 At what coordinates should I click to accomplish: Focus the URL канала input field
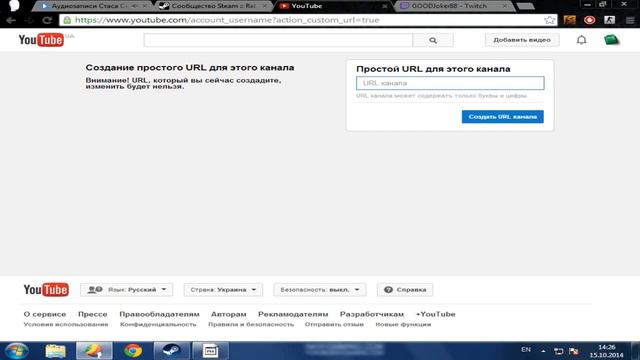(450, 83)
